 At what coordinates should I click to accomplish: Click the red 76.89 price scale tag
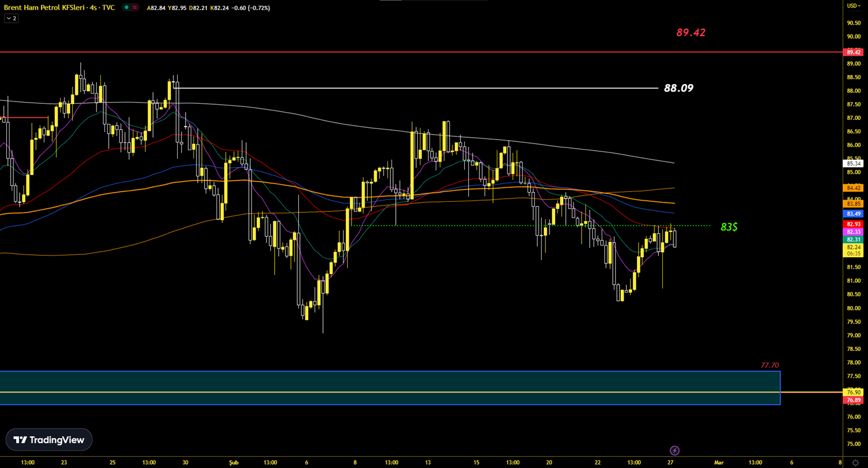[x=853, y=400]
